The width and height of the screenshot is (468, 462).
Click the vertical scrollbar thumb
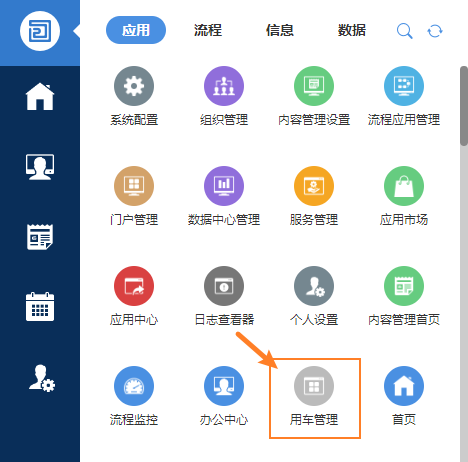pos(464,106)
